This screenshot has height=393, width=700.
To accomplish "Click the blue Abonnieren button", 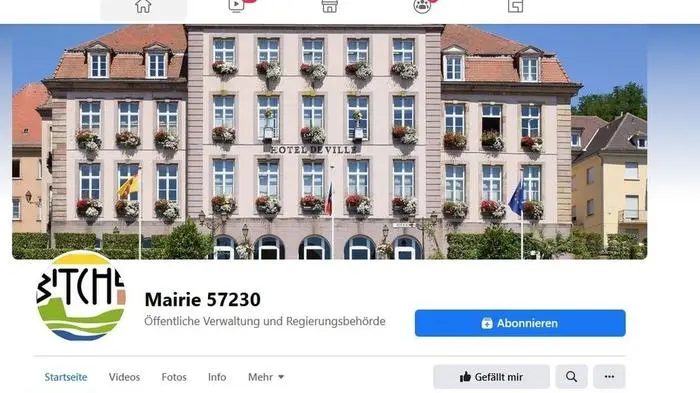I will coord(520,323).
